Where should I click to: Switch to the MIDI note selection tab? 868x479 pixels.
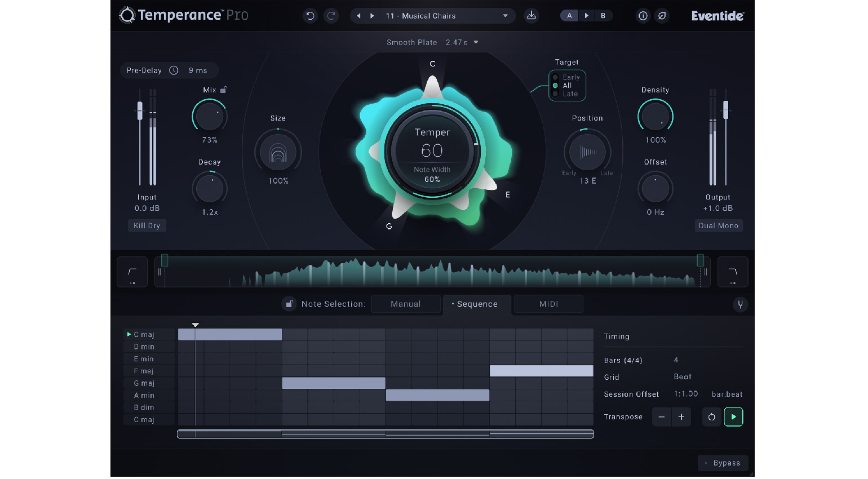(x=548, y=304)
